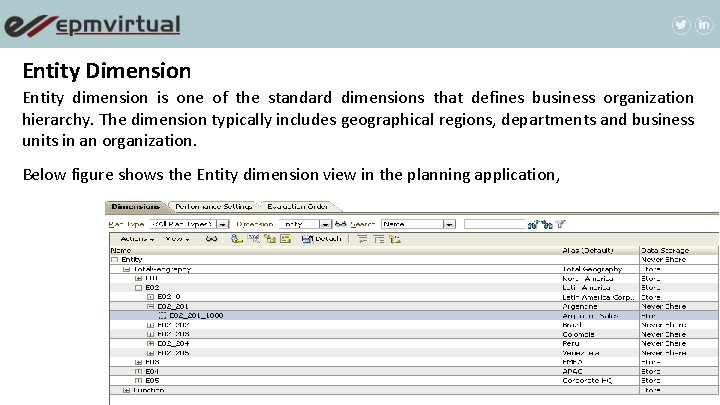Click Never Share in the Entity row

[664, 259]
